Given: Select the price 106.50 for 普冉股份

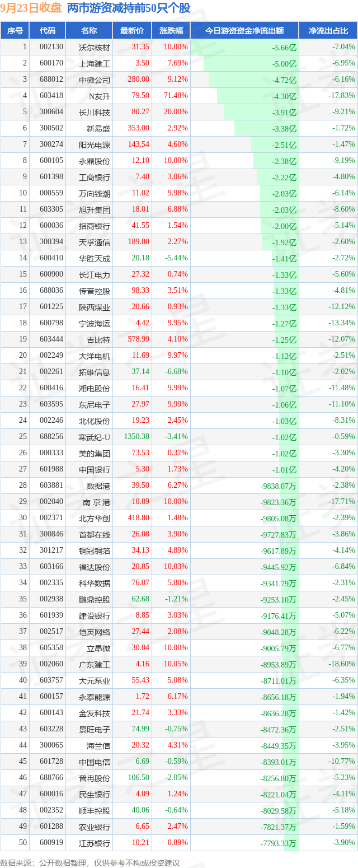Looking at the screenshot, I should [x=139, y=778].
